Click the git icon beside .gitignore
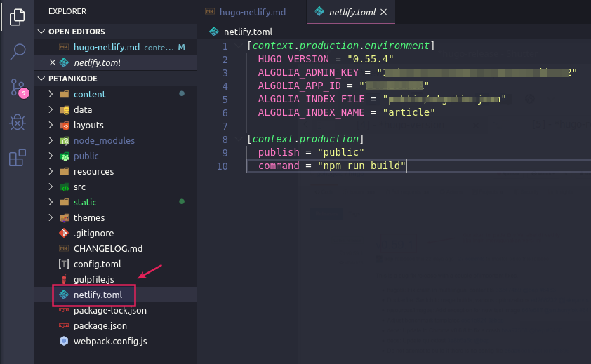The width and height of the screenshot is (591, 364). [x=64, y=234]
